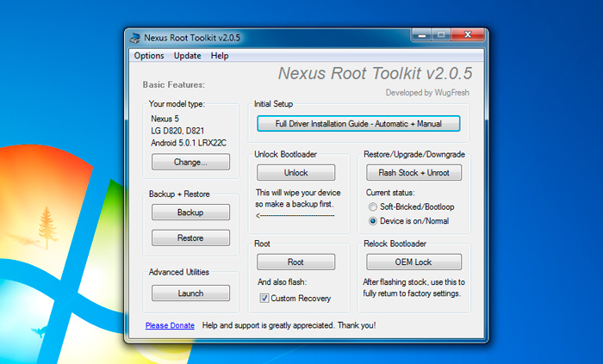Click the "LG D820, D821" text

tap(177, 131)
